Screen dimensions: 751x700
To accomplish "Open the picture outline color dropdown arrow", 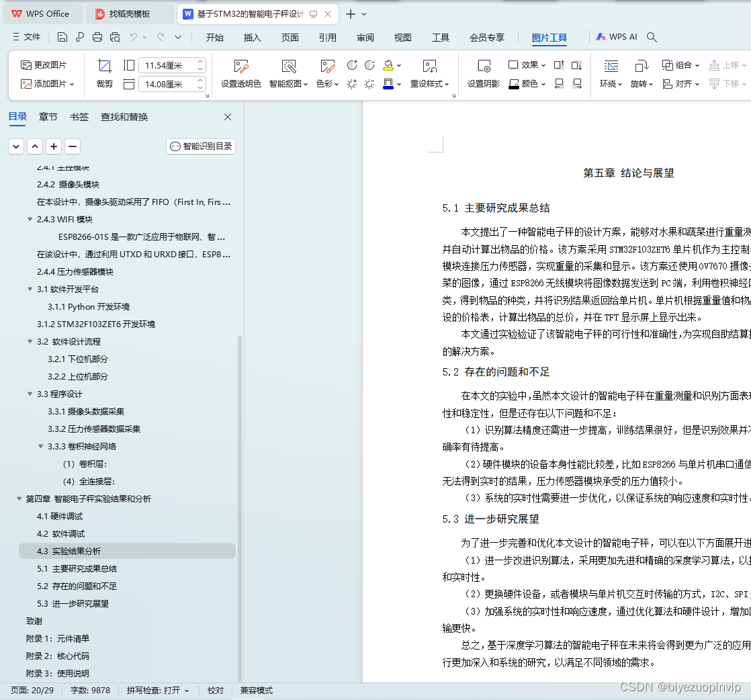I will [x=399, y=85].
